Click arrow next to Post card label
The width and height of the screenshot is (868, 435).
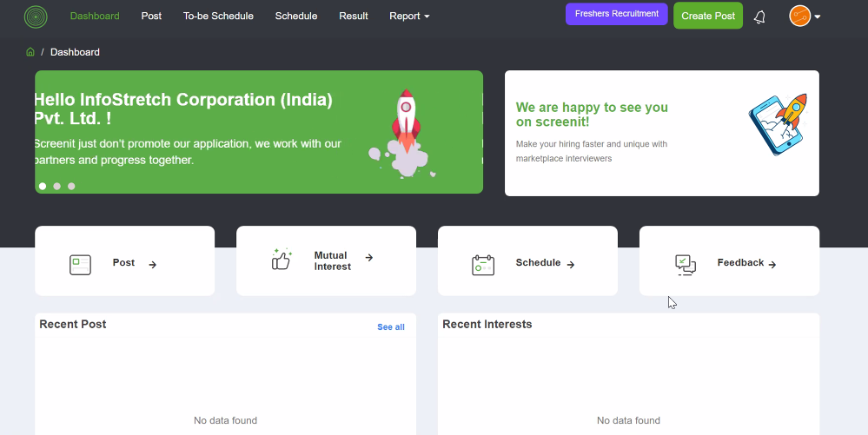coord(153,265)
